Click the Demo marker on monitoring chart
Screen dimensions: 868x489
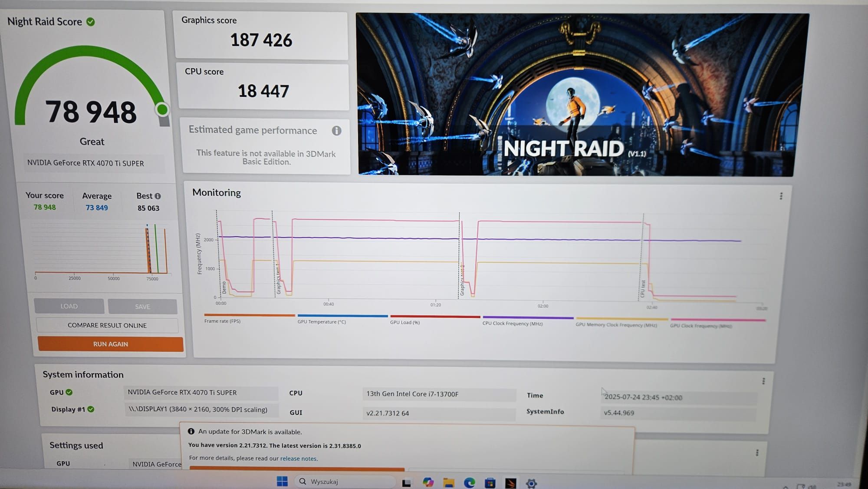pos(224,287)
